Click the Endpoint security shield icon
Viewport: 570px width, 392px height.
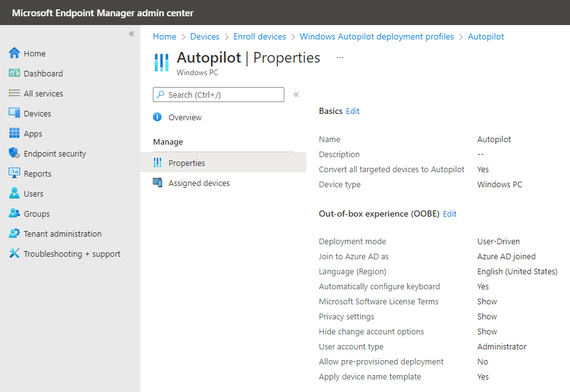[x=14, y=153]
